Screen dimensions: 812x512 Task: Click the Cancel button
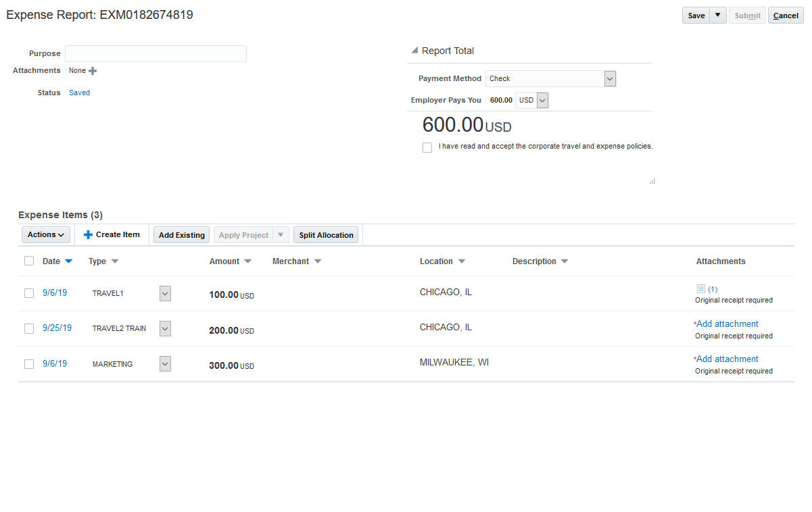[786, 16]
